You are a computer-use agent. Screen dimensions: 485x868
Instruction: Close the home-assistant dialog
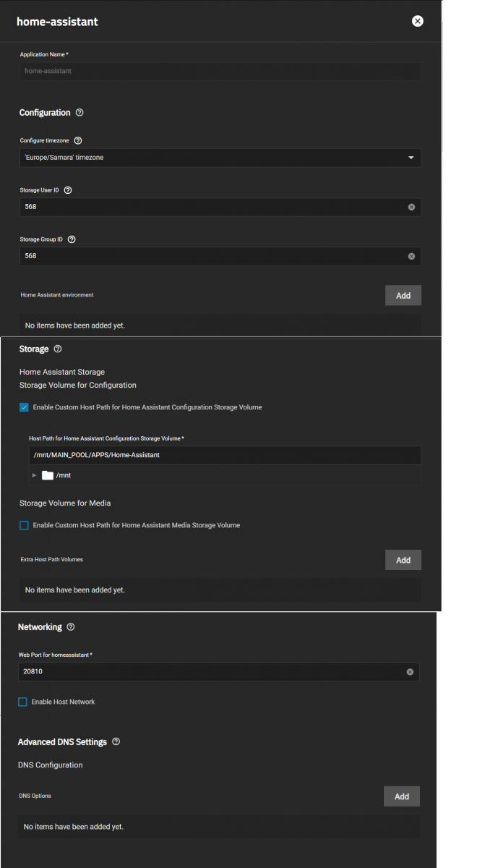coord(418,21)
